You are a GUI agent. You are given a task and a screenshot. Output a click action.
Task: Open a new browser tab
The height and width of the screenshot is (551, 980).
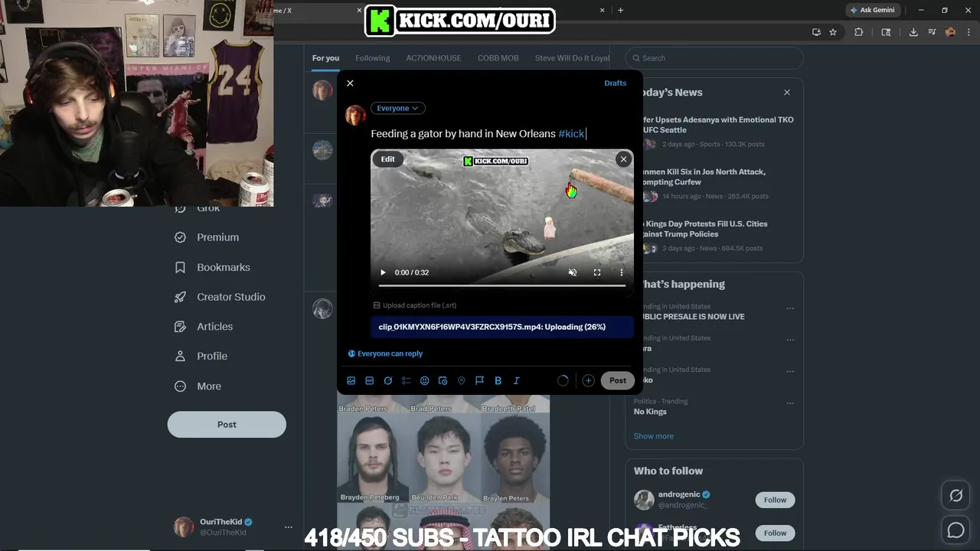pyautogui.click(x=620, y=10)
